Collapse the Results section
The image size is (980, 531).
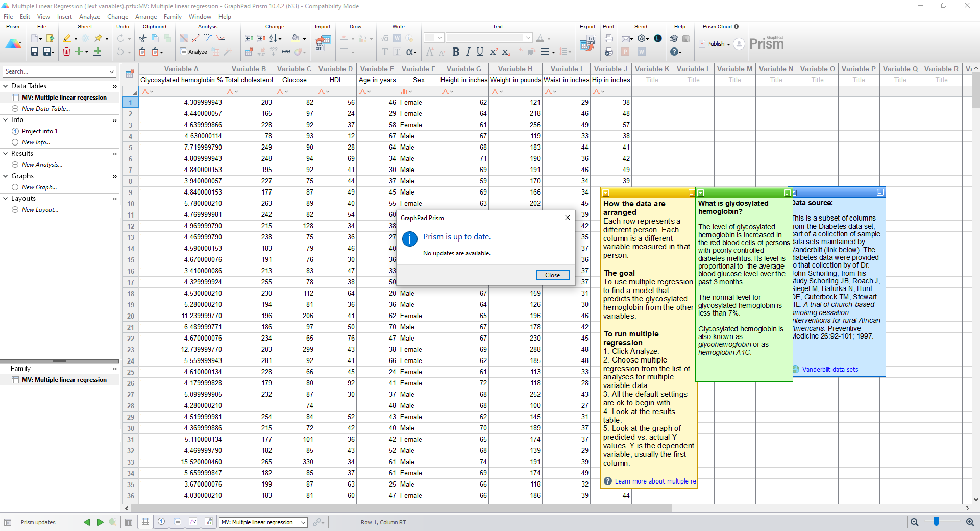tap(6, 153)
